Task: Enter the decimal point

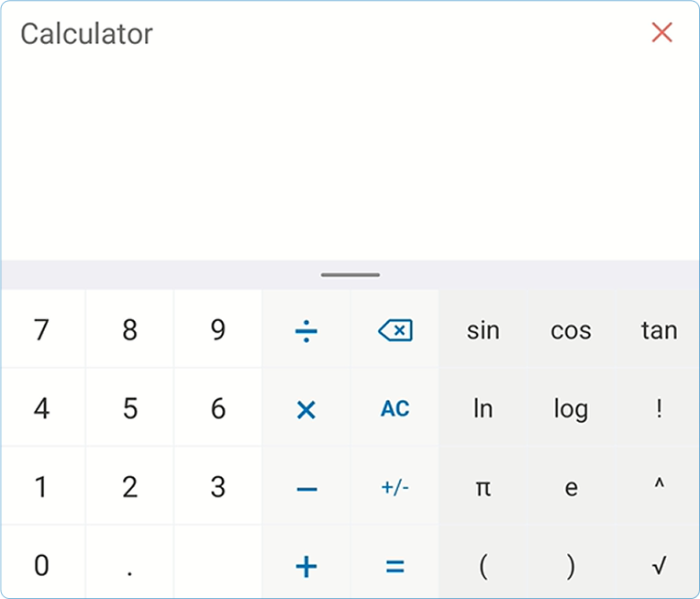Action: [130, 566]
